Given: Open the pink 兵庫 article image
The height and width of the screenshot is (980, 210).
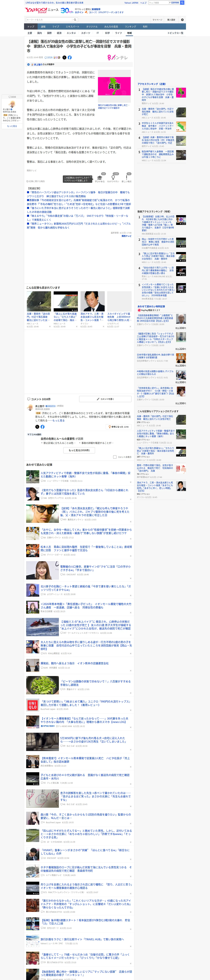Looking at the screenshot, I should [x=114, y=86].
